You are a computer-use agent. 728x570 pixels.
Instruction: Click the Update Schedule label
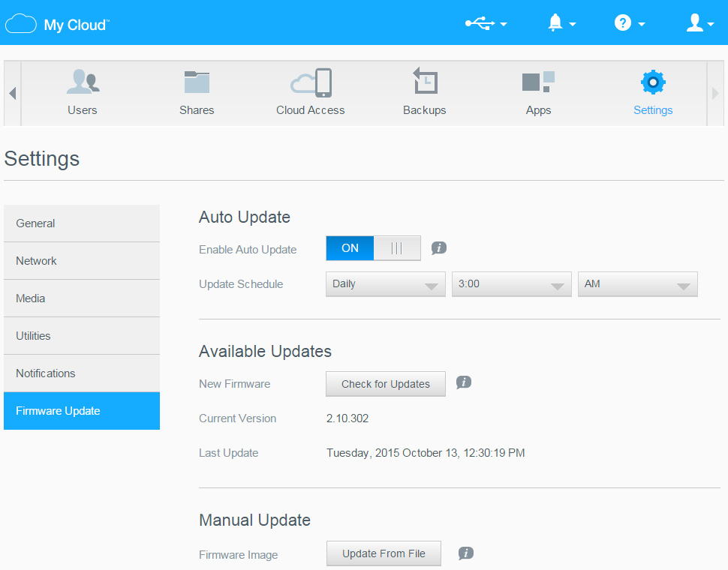(x=241, y=284)
